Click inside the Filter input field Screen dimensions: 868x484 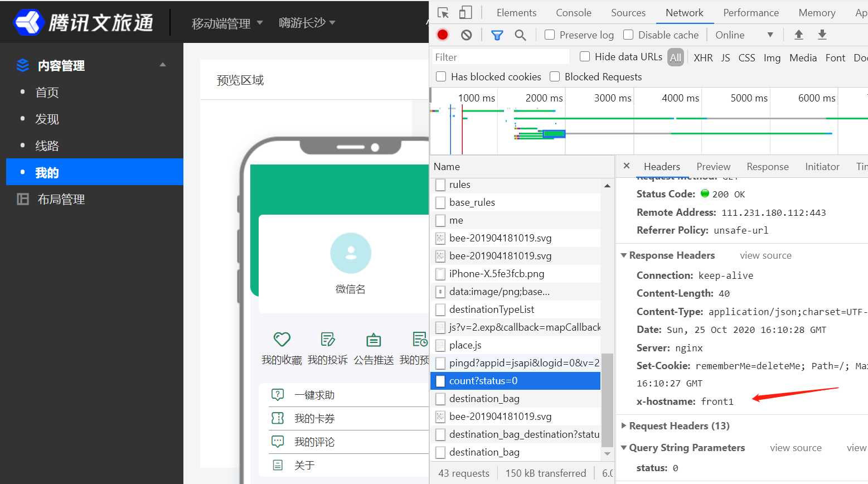500,56
